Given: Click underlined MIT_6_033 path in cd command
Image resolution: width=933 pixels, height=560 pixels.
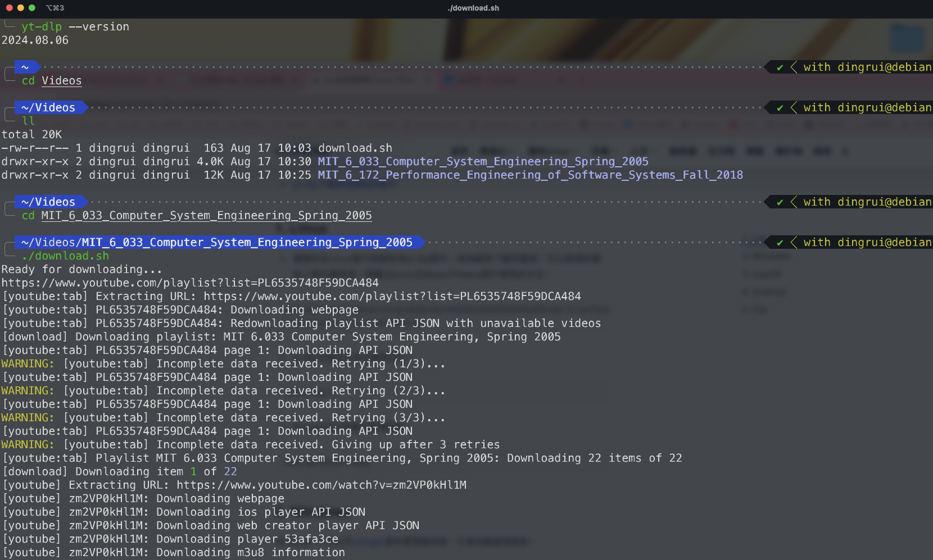Looking at the screenshot, I should point(206,215).
